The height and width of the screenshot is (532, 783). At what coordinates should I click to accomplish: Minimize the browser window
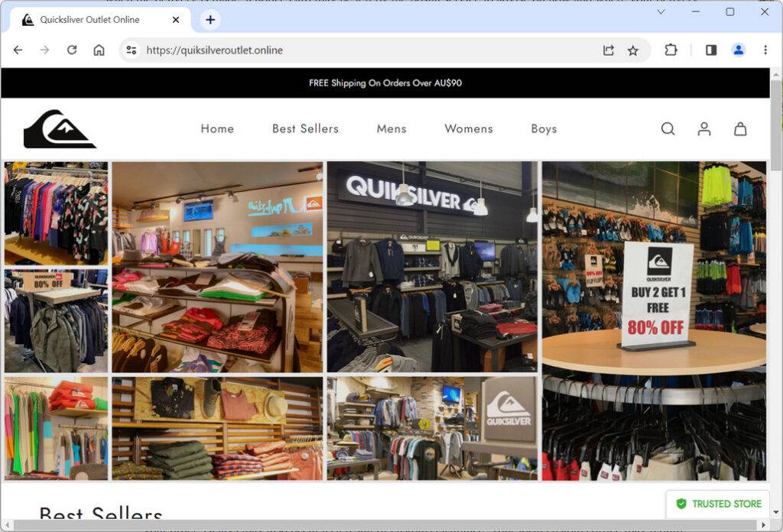tap(696, 11)
